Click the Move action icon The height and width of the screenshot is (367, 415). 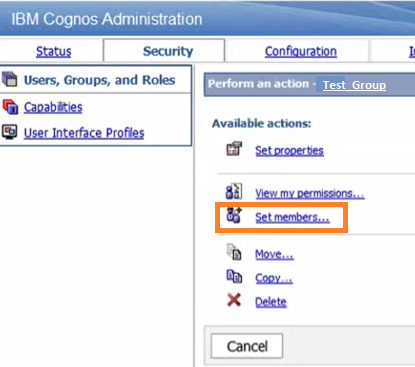click(234, 252)
